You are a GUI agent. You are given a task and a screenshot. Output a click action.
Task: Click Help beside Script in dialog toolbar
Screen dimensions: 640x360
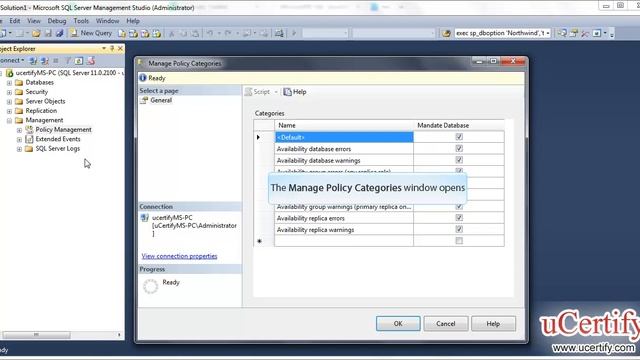point(295,92)
